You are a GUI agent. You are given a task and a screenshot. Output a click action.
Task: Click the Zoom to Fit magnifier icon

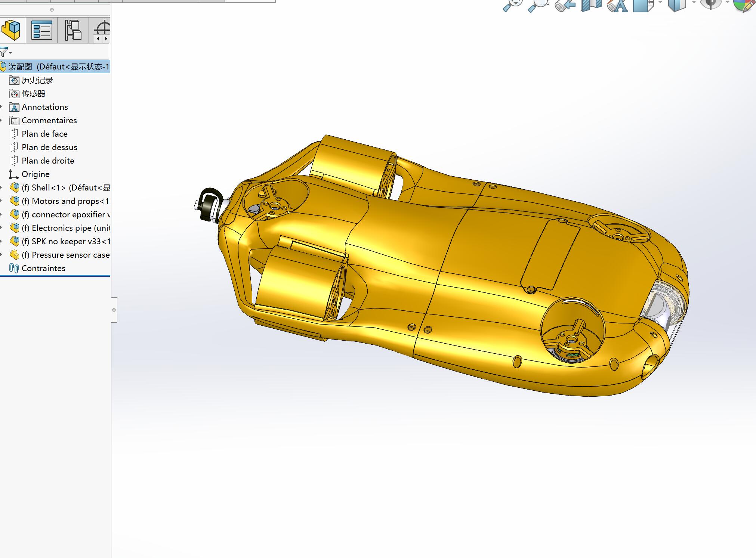(x=512, y=5)
